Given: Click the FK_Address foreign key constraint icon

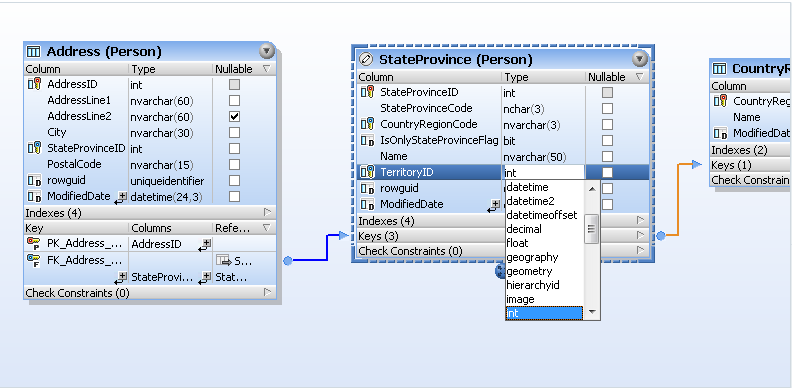Looking at the screenshot, I should pyautogui.click(x=34, y=261).
